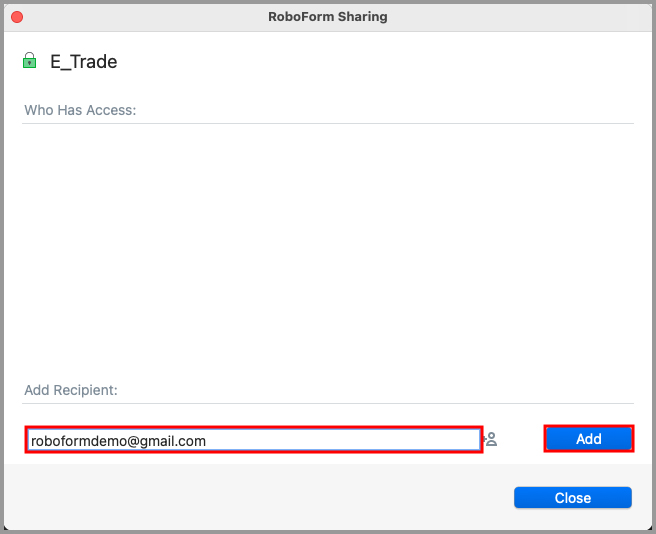Click the blue Add button
Viewport: 656px width, 534px height.
589,439
